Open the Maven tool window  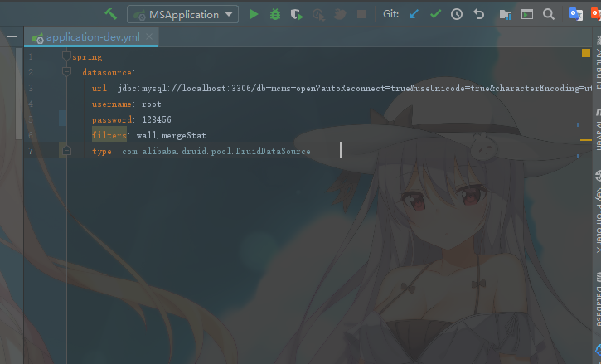point(598,129)
